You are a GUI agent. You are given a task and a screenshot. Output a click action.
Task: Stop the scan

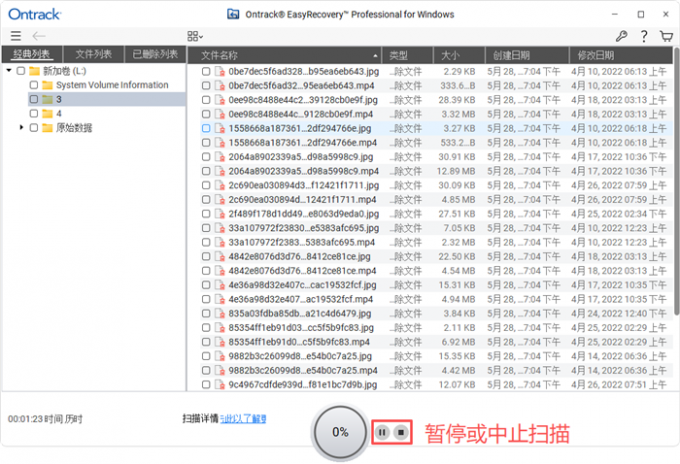point(401,432)
